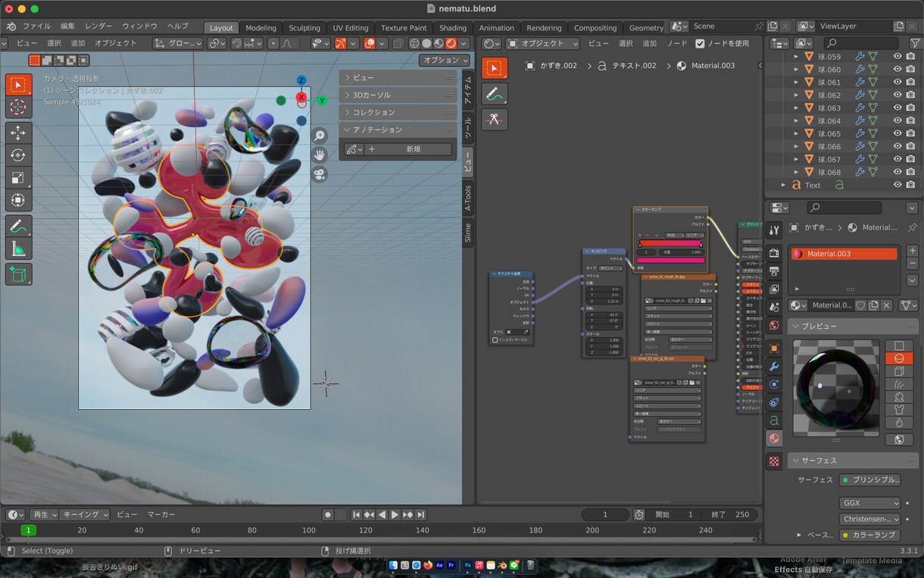
Task: Select the Annotate pencil tool in viewport
Action: click(x=18, y=226)
